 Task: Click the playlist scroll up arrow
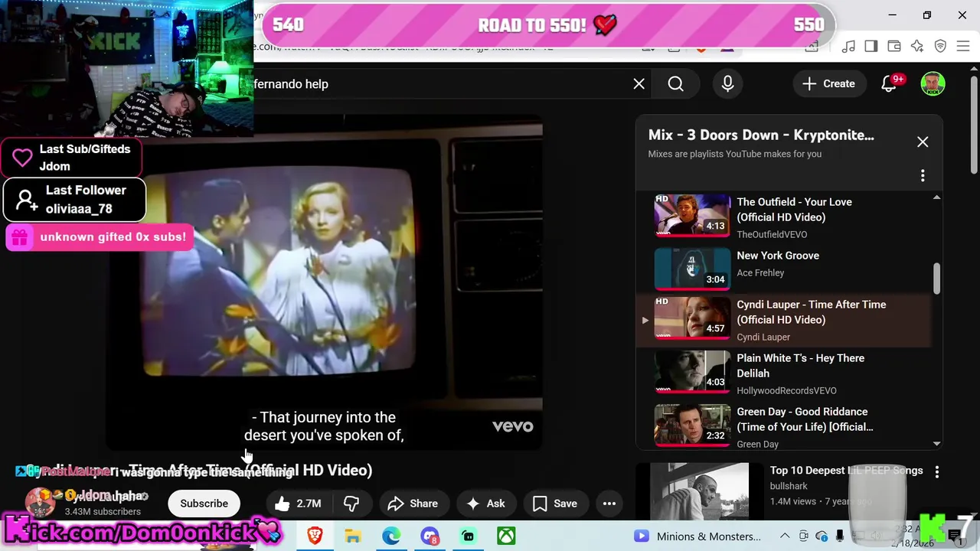tap(936, 197)
